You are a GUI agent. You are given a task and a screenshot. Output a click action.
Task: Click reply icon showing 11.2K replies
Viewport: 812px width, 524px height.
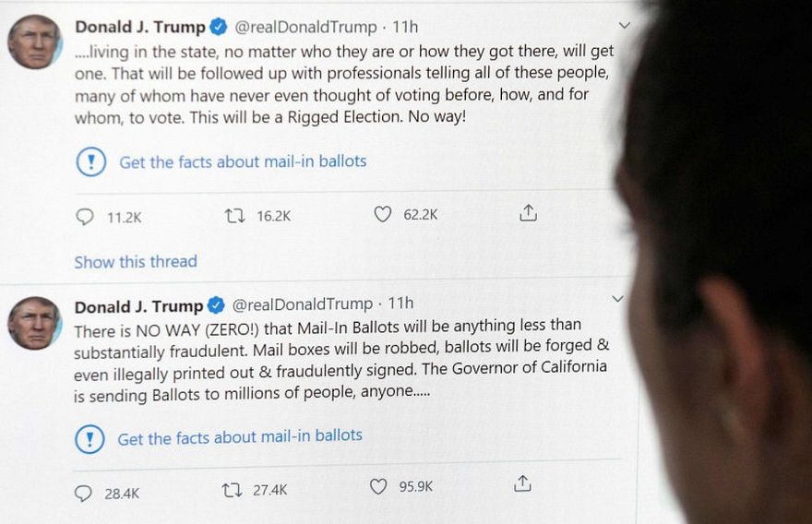point(85,216)
